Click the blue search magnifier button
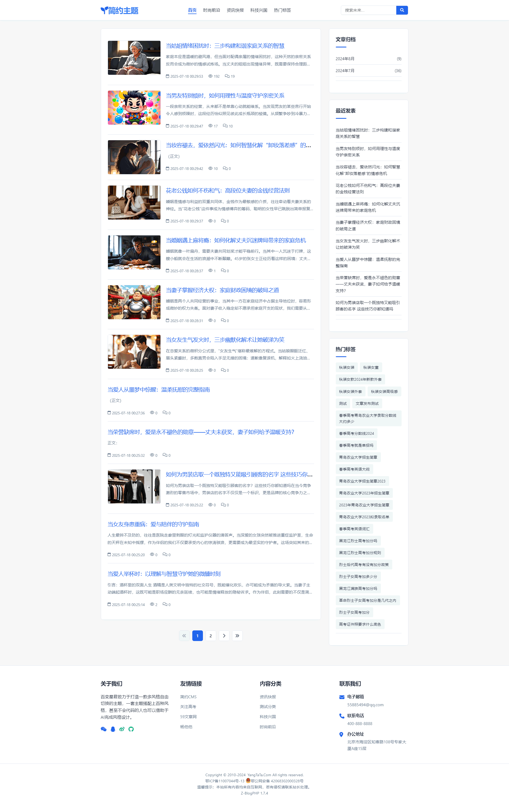The image size is (509, 812). (x=402, y=10)
